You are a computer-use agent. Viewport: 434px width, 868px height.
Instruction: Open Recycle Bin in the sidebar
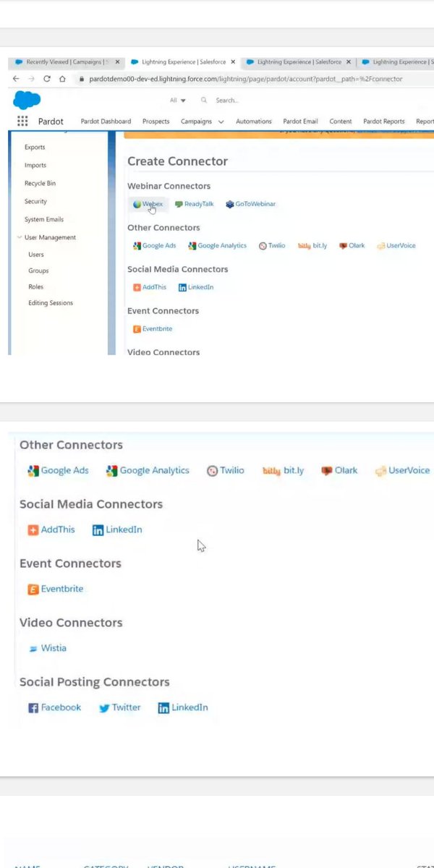[x=38, y=184]
